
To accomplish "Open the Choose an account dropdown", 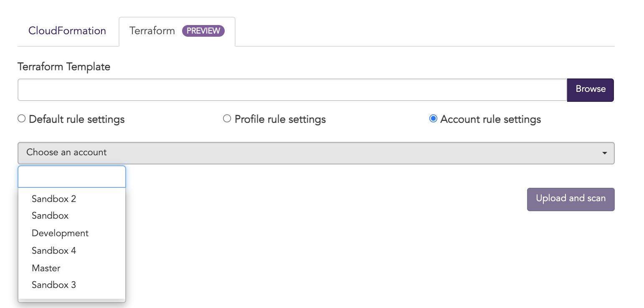I will 316,153.
